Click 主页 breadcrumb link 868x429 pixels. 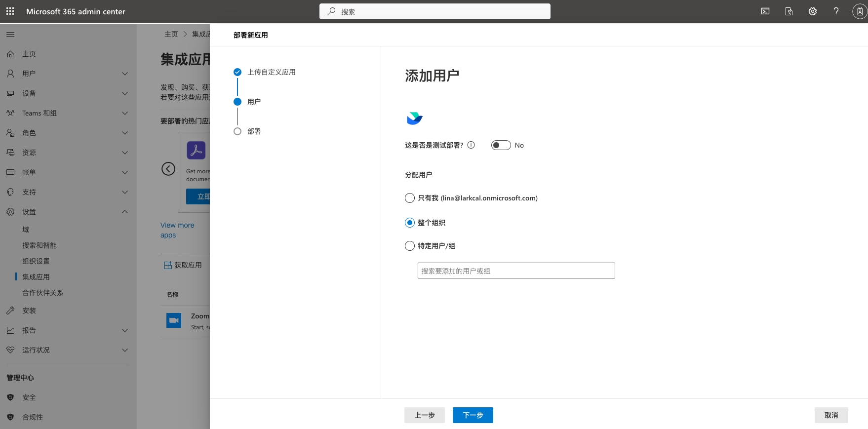(x=171, y=34)
